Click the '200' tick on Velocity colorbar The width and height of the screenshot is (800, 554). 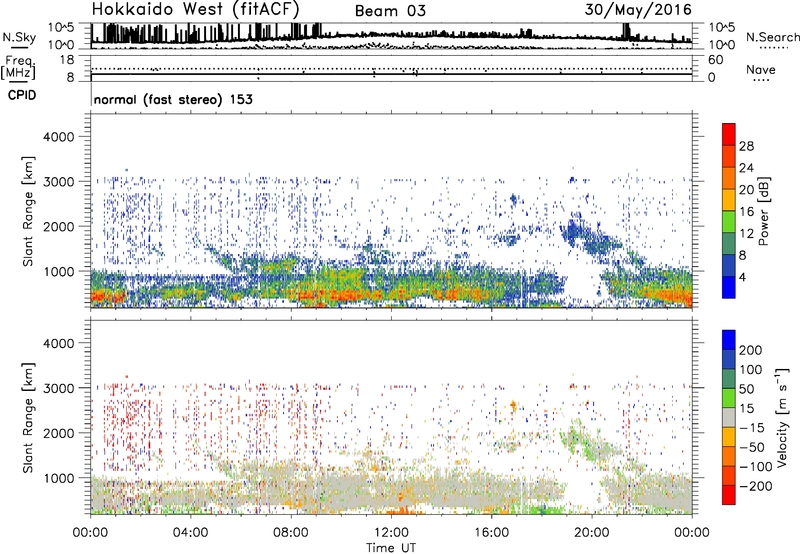(751, 350)
